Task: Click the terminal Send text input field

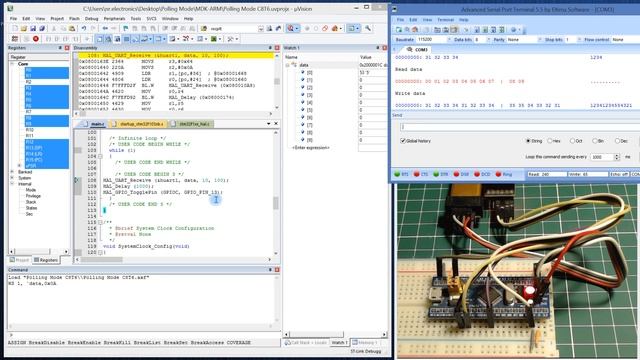Action: 520,127
